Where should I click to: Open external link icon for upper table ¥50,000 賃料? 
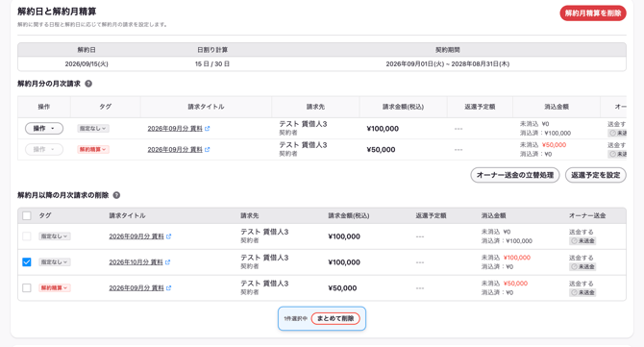point(207,150)
